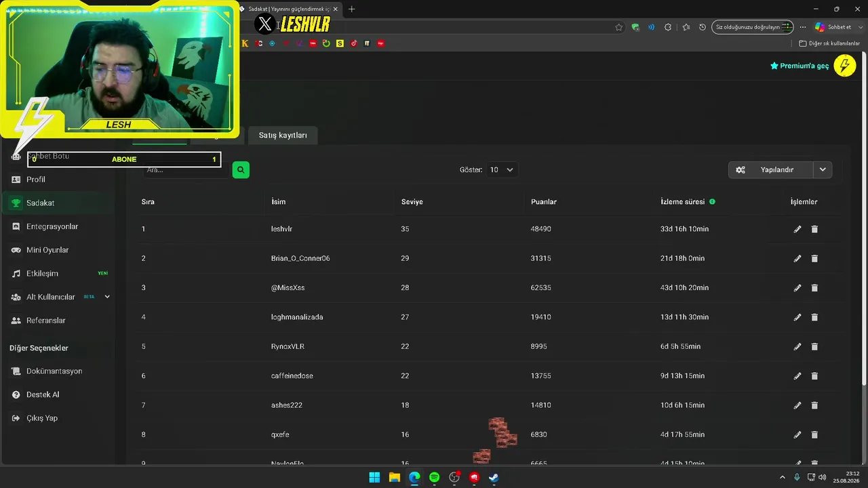868x488 pixels.
Task: Click the Seviye column header
Action: 412,202
